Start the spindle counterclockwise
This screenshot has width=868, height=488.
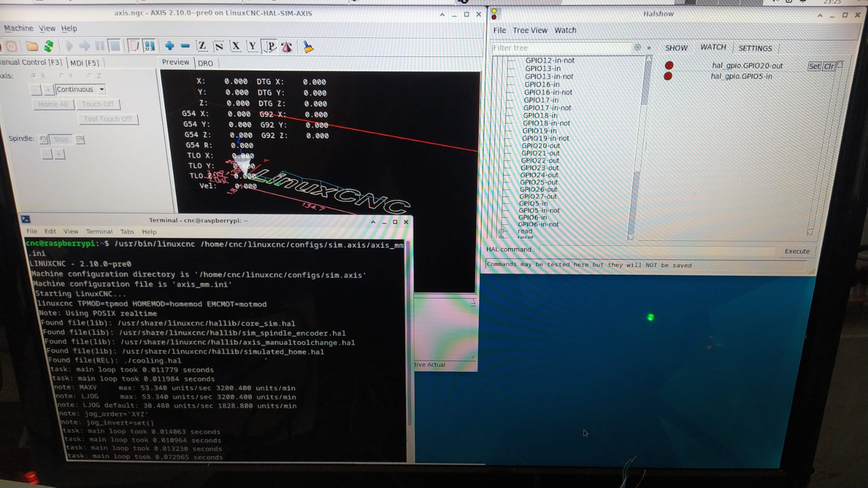coord(44,140)
